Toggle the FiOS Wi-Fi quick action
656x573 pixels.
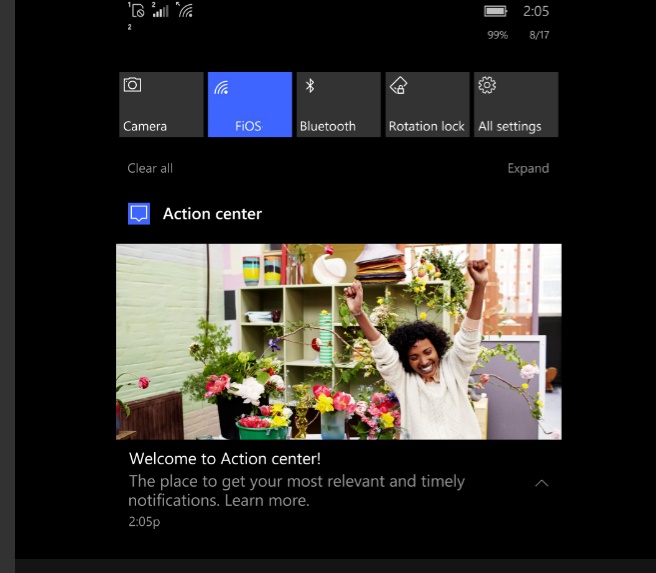click(249, 104)
